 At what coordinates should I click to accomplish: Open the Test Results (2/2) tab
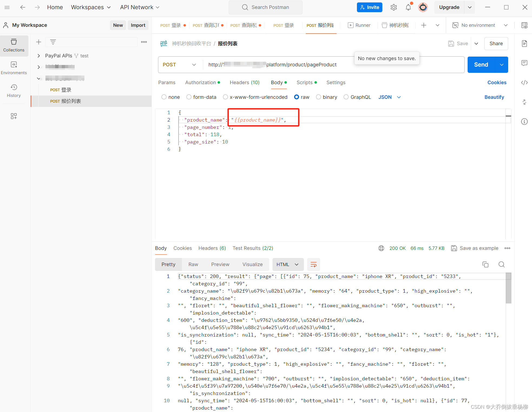click(x=252, y=248)
